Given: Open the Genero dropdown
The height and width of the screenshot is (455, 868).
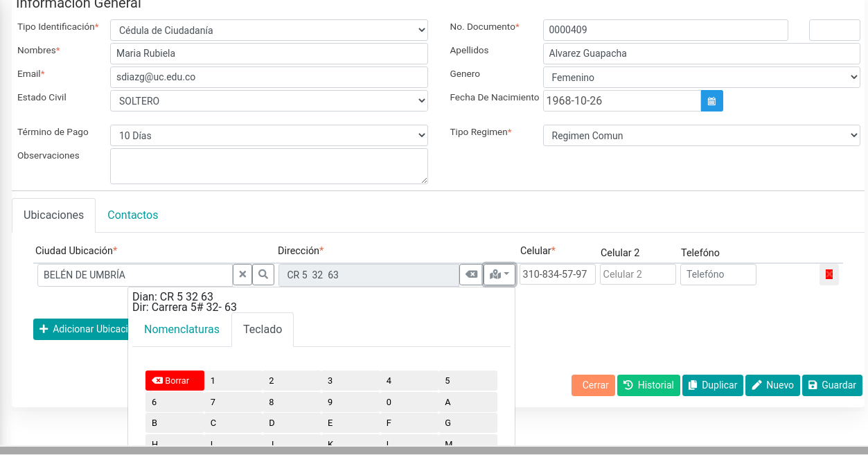Looking at the screenshot, I should point(701,78).
